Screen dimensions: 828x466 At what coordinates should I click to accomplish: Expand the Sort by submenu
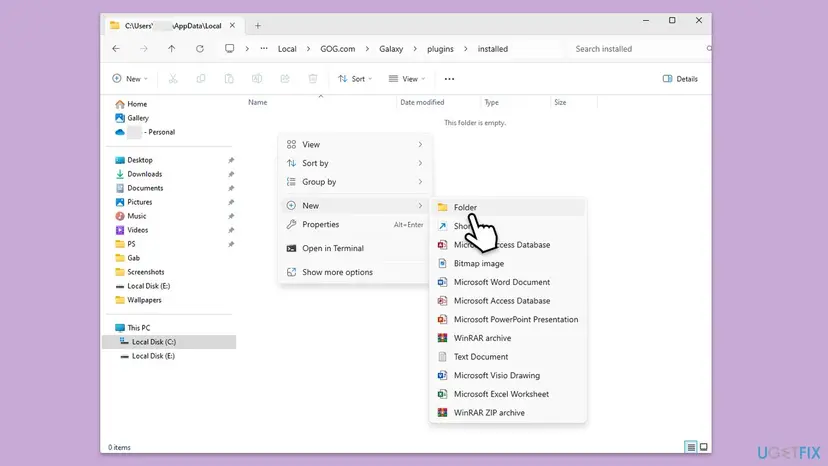pos(354,163)
